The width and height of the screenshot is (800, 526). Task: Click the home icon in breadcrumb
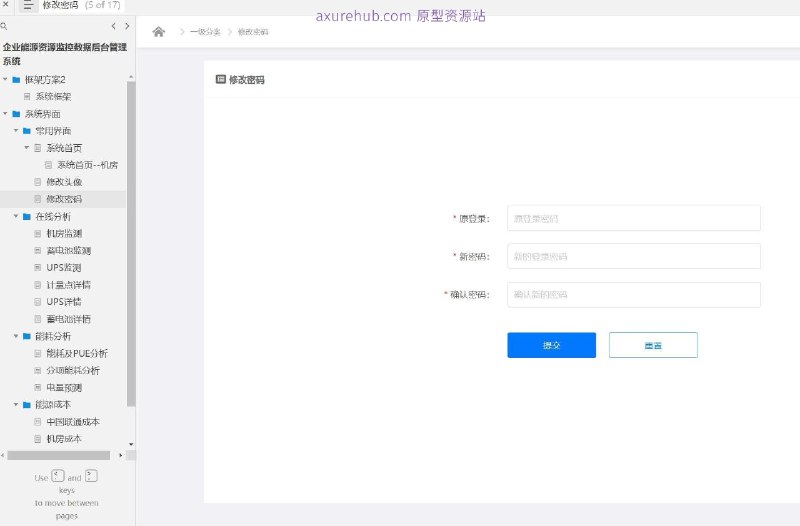159,32
